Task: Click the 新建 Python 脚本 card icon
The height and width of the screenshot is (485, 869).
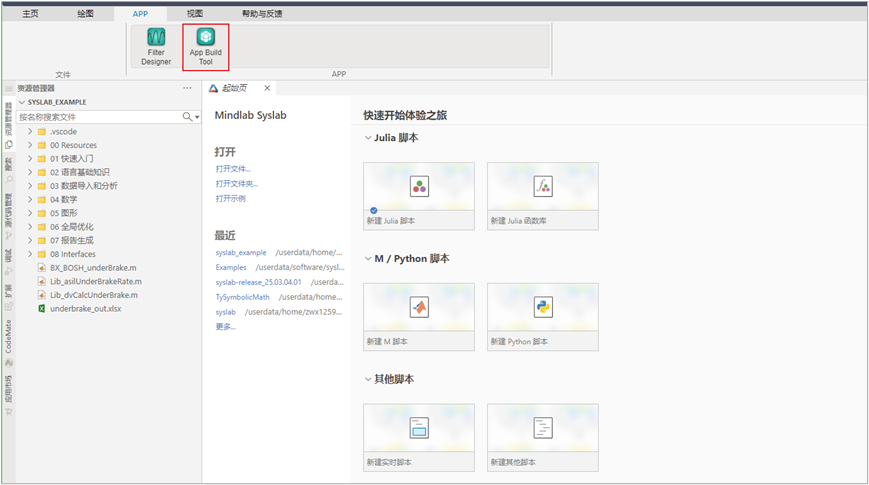Action: 543,307
